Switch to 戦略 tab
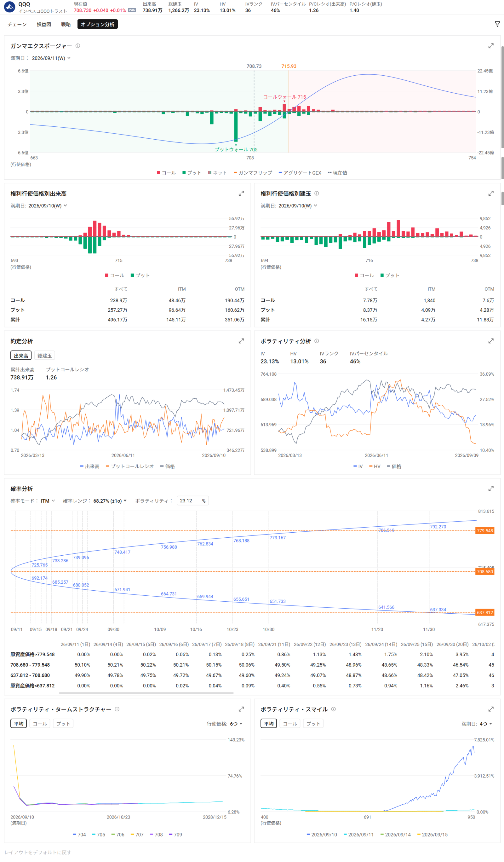 click(66, 24)
